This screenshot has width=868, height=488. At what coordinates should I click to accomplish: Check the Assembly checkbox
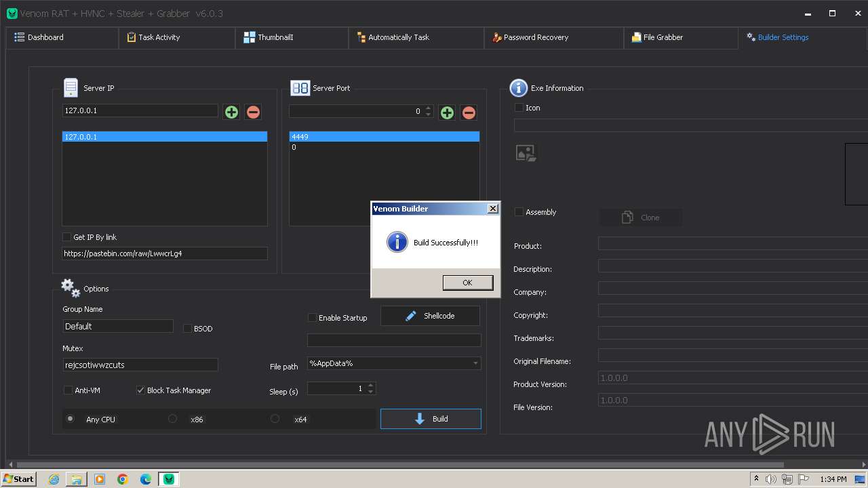519,211
